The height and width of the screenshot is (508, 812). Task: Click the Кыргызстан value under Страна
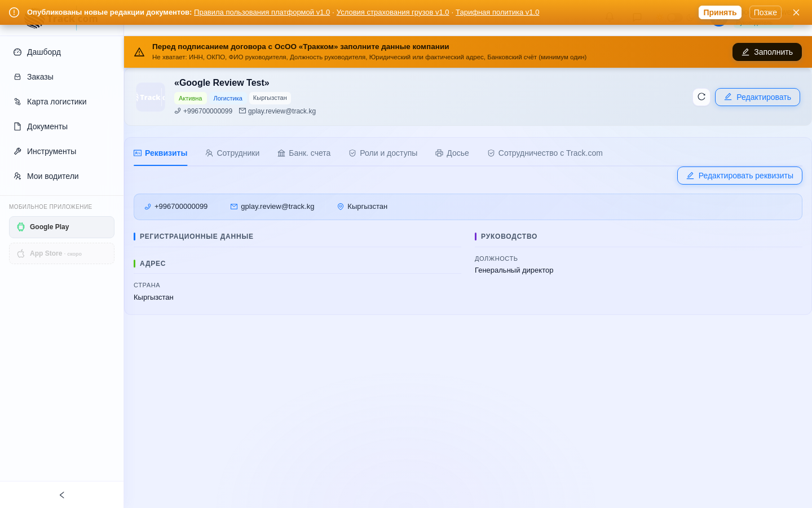pos(153,297)
